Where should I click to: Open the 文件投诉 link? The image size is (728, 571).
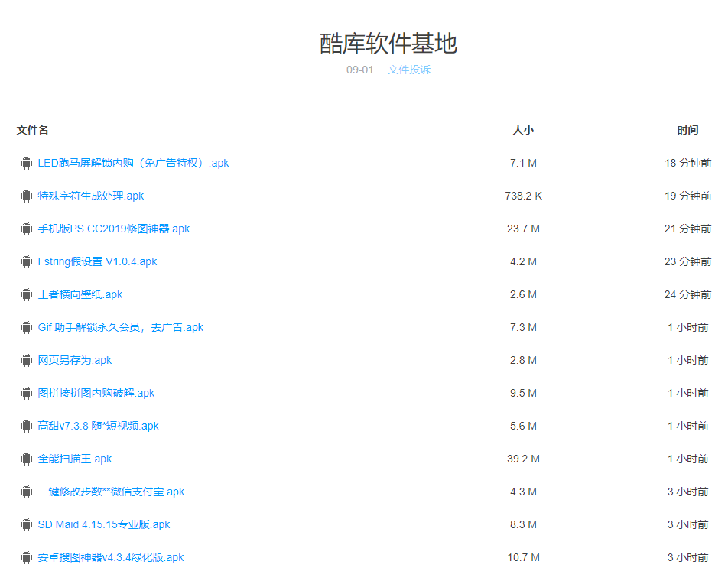[409, 70]
